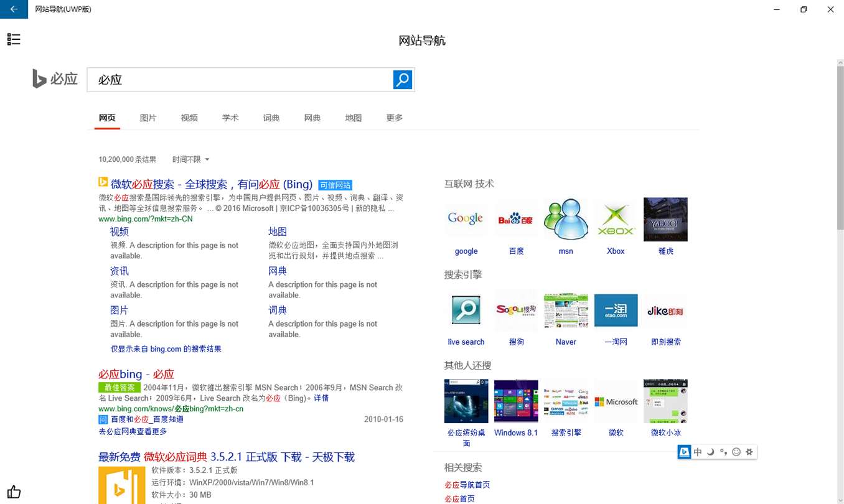844x504 pixels.
Task: Switch to the 网典 tab
Action: pyautogui.click(x=312, y=118)
